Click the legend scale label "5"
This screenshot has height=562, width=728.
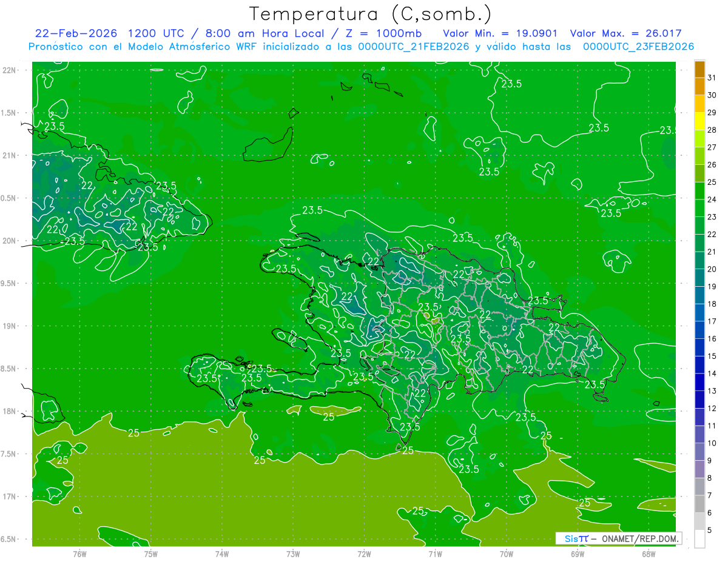coord(710,530)
